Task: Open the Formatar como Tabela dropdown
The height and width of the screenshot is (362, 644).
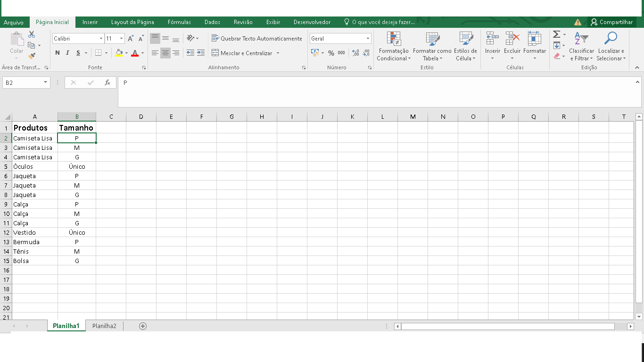Action: click(432, 47)
